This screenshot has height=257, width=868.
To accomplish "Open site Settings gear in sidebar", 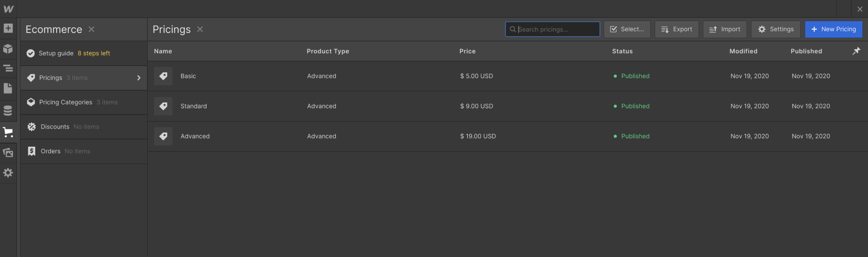I will point(8,173).
